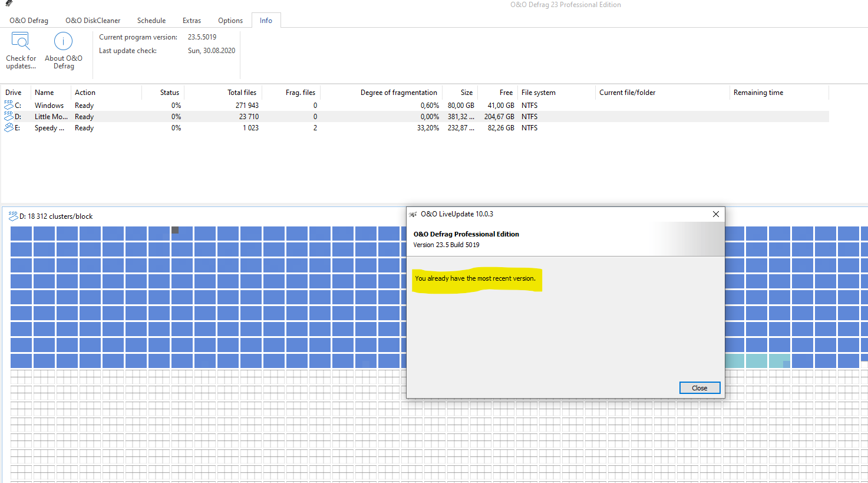
Task: Switch to the Extras tab
Action: point(192,21)
